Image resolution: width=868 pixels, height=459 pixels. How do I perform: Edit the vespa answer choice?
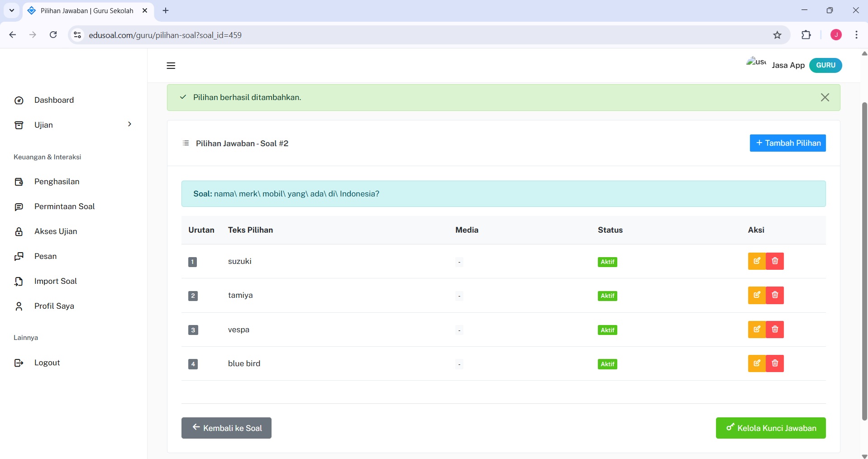pos(757,330)
